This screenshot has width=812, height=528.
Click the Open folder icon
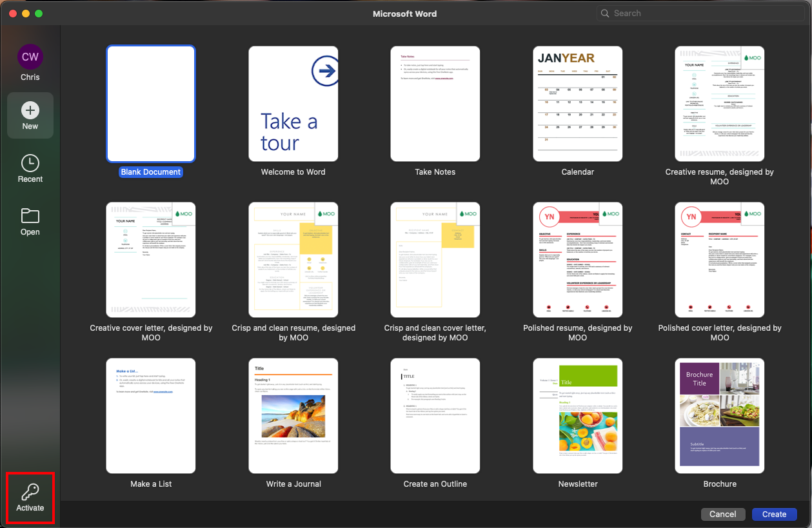click(x=30, y=215)
